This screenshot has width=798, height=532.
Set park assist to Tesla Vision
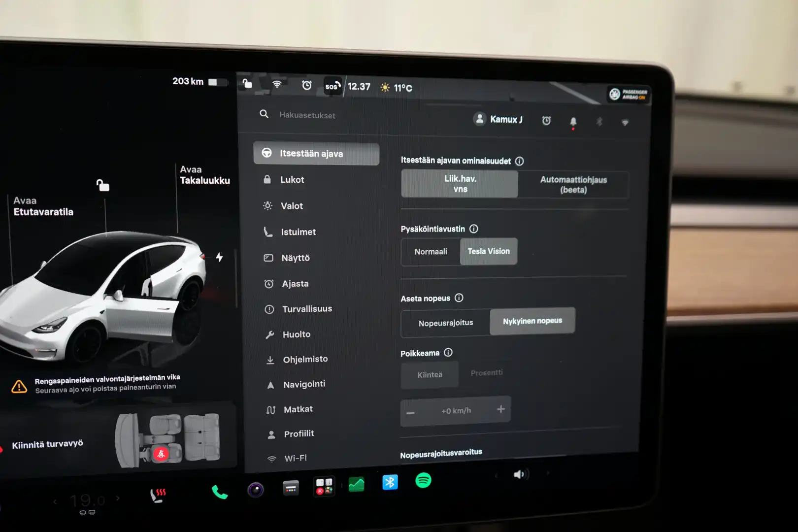point(489,251)
